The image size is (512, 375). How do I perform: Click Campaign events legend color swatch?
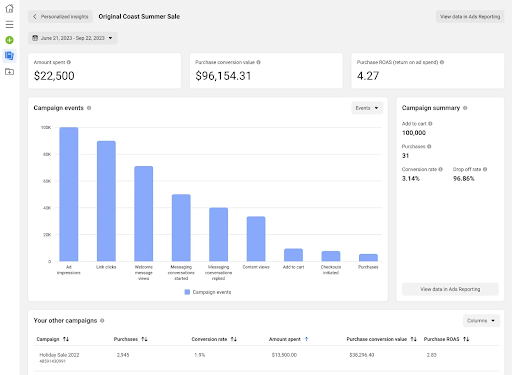(187, 292)
